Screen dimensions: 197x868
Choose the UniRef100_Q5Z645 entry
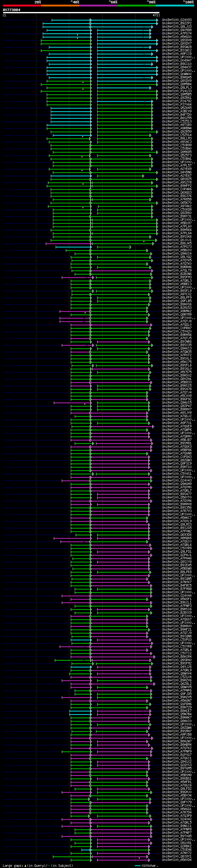[177, 108]
